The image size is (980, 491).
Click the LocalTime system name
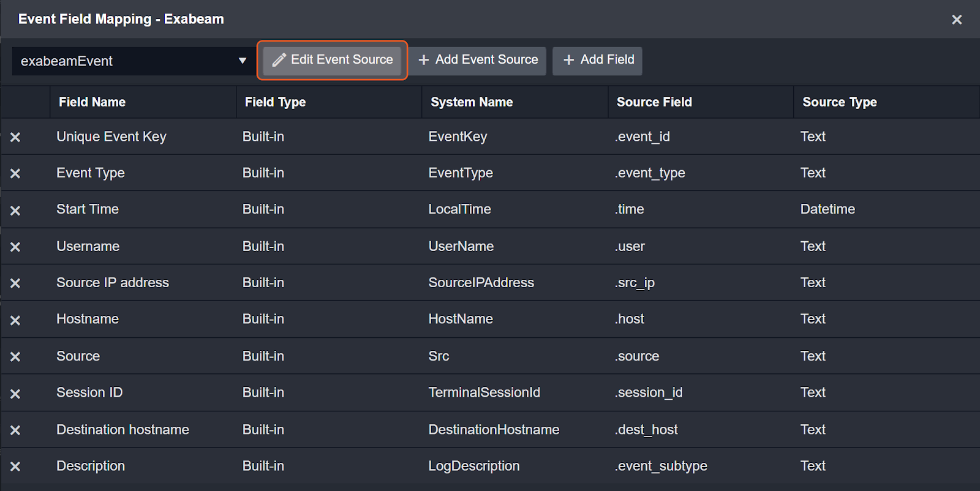(459, 209)
